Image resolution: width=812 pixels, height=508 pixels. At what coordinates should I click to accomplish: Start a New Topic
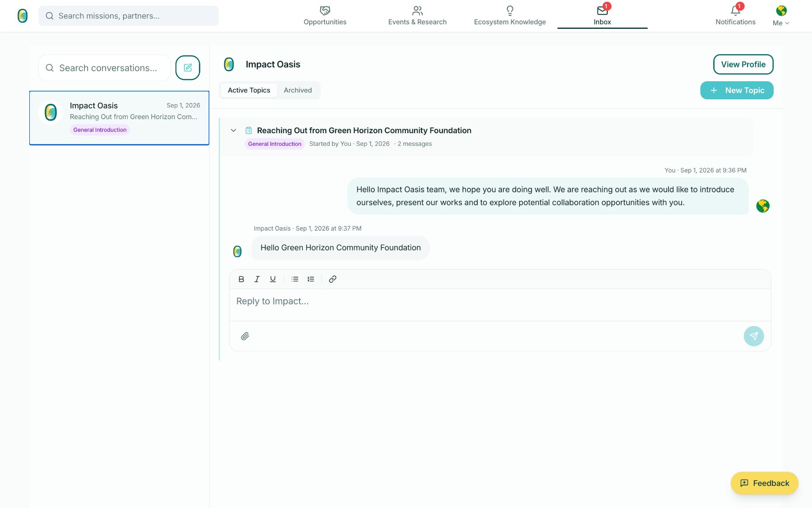click(737, 90)
